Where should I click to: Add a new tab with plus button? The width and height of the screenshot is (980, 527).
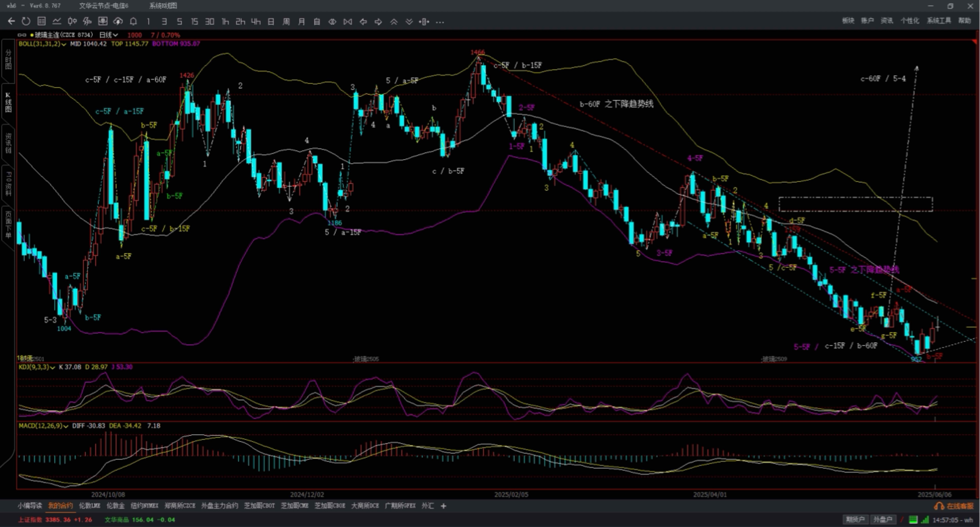(x=443, y=506)
